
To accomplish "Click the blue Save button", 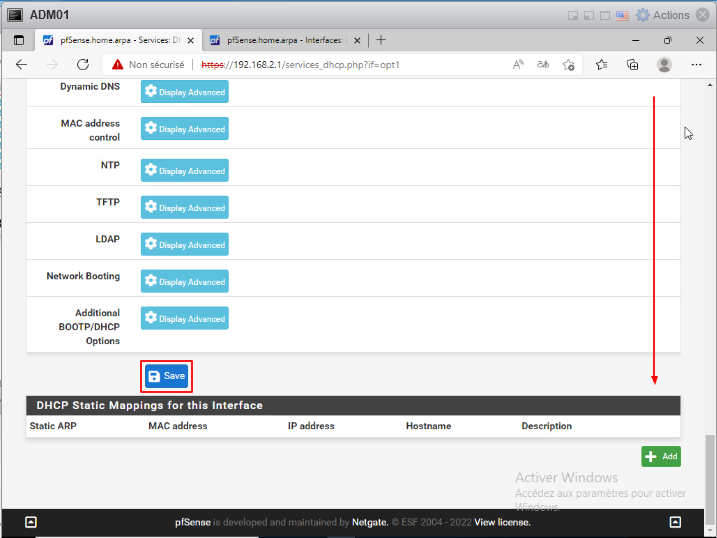I will pyautogui.click(x=166, y=376).
